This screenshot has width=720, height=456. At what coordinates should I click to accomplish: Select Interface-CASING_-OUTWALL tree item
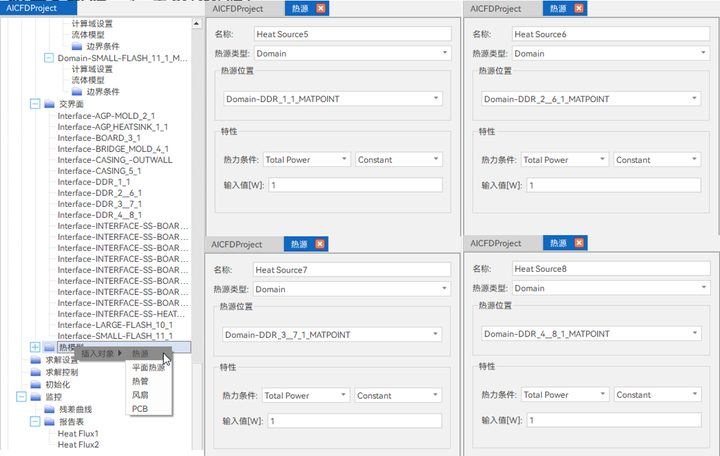[x=115, y=160]
